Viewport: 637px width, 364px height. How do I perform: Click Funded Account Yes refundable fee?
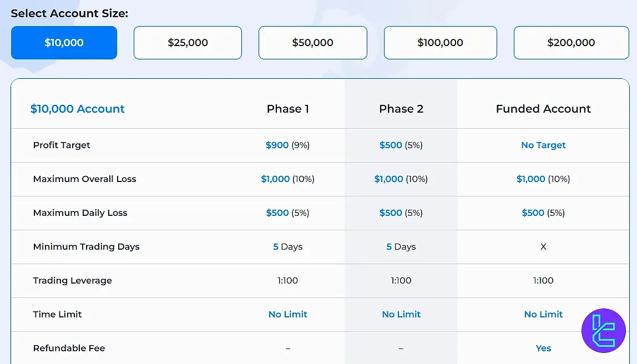(x=543, y=348)
